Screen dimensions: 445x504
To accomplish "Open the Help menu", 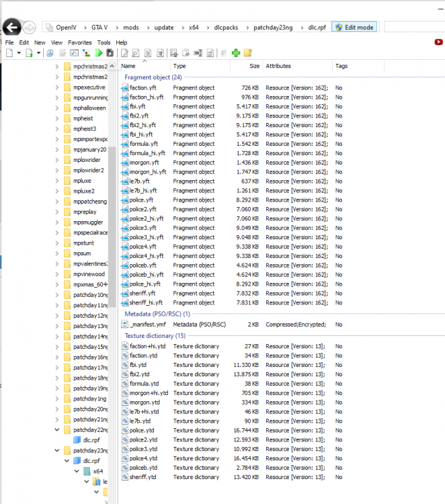I will pyautogui.click(x=122, y=42).
